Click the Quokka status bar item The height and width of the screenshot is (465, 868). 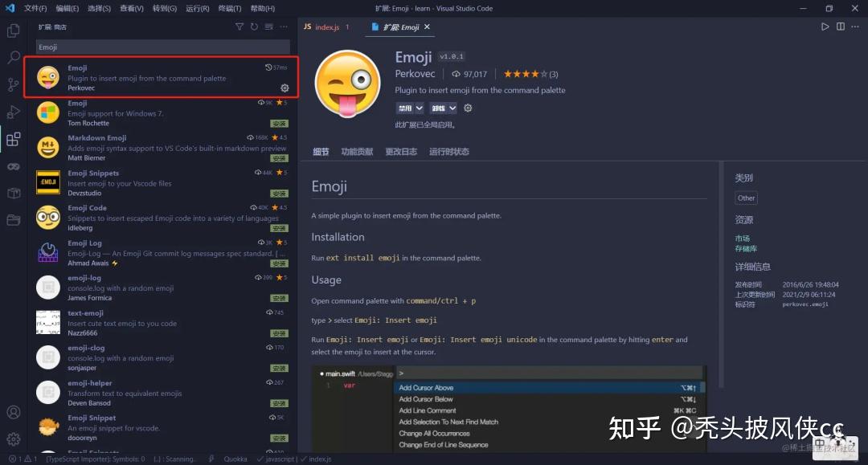pyautogui.click(x=235, y=459)
